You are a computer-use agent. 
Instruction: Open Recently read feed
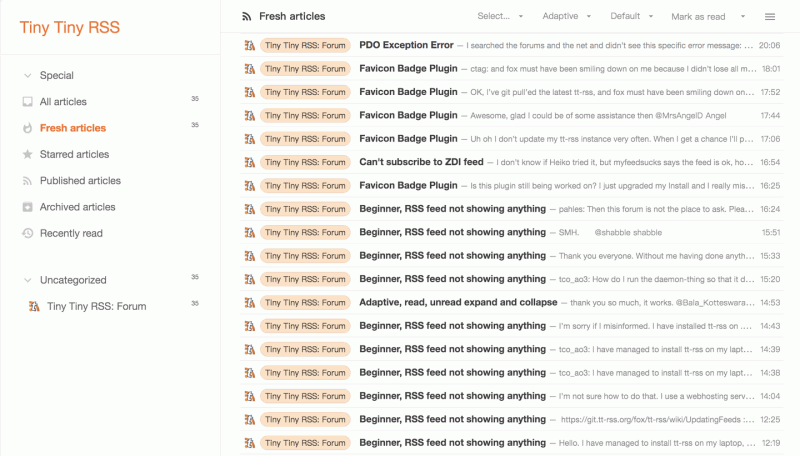[x=71, y=233]
